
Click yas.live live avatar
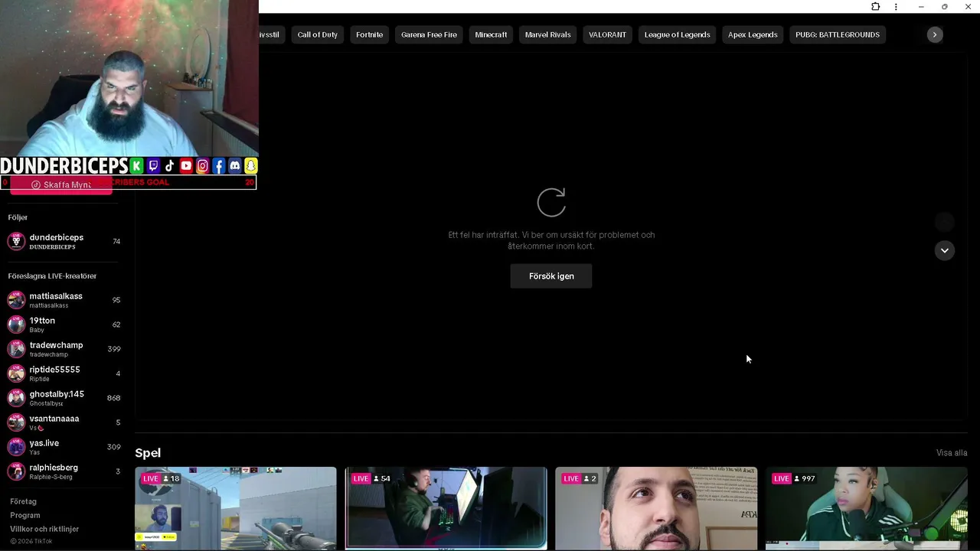(16, 447)
